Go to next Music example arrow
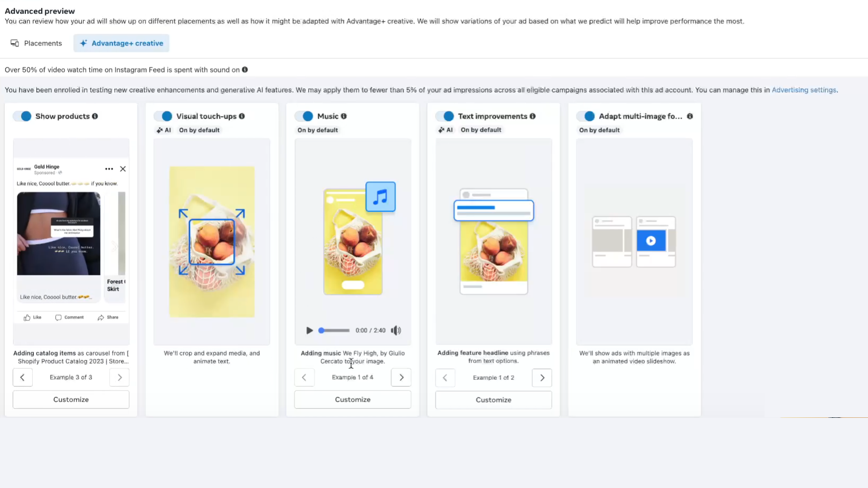 401,377
